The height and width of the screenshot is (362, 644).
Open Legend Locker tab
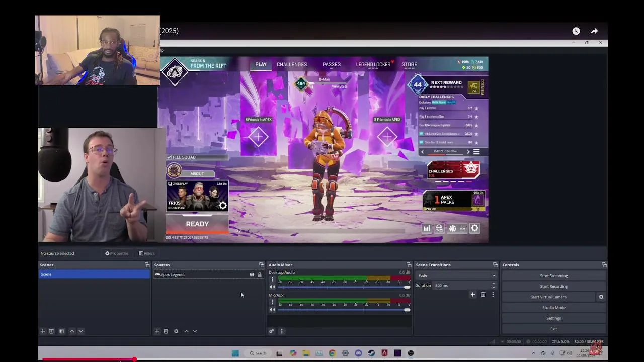(x=373, y=64)
